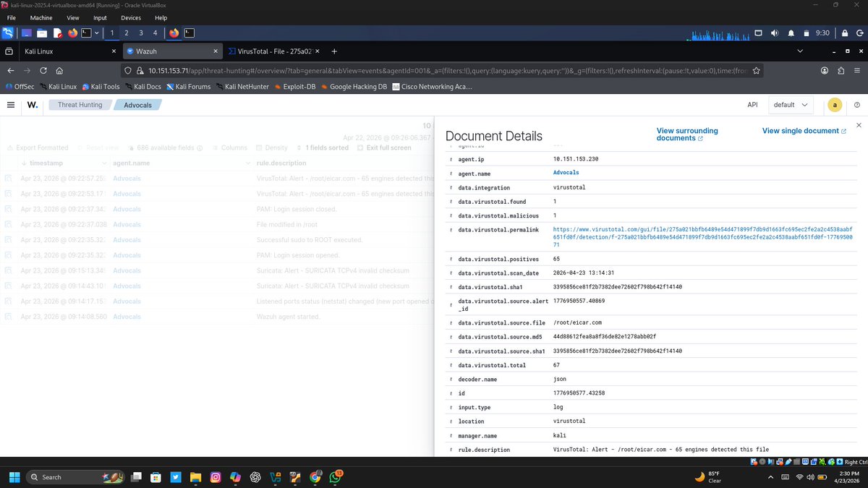Click the scan_date value 2026-04-23 13:14:31
This screenshot has width=868, height=488.
coord(584,273)
